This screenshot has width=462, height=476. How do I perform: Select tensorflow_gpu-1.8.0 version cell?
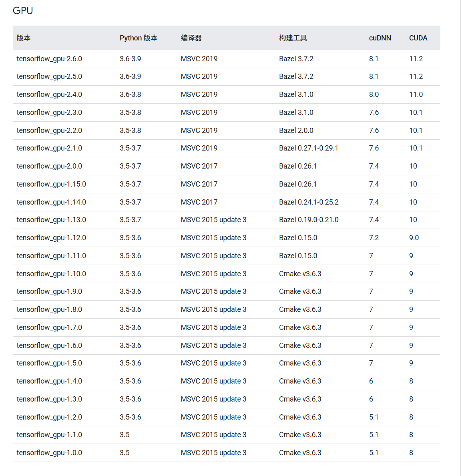click(49, 309)
